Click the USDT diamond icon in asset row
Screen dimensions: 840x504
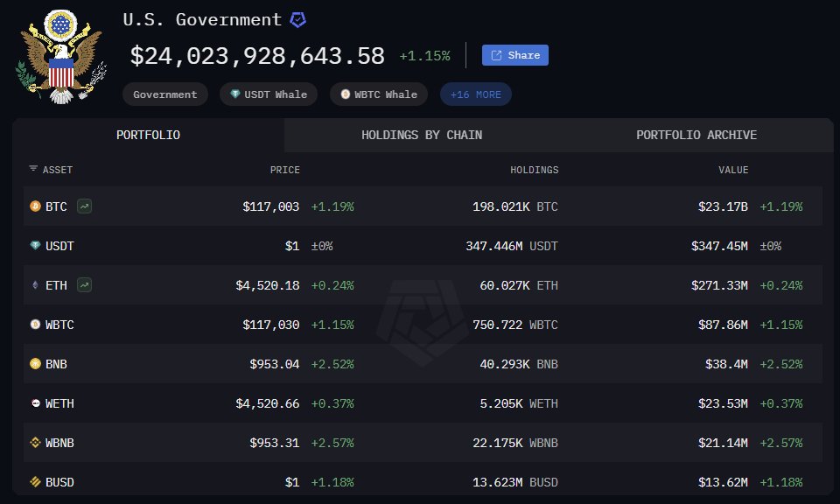(x=35, y=245)
